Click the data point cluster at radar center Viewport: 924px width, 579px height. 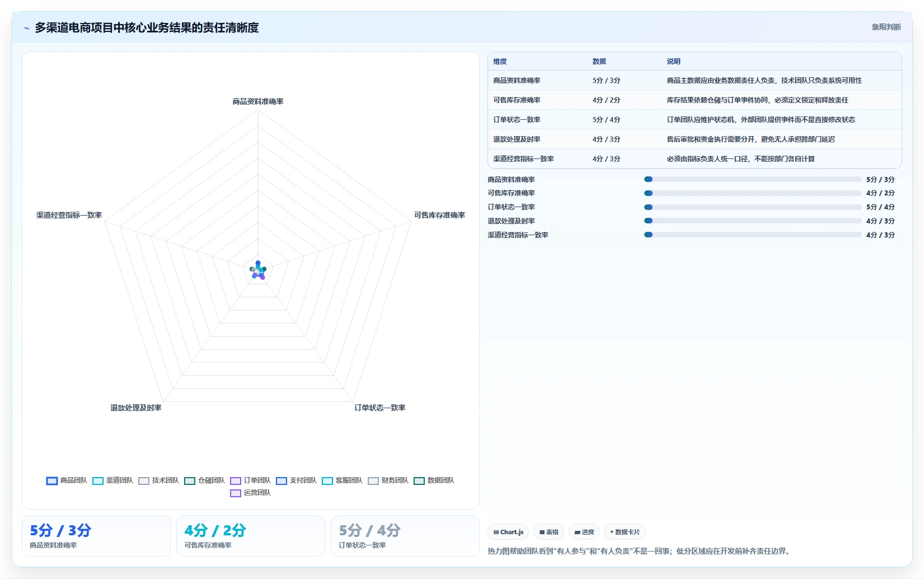click(x=258, y=270)
